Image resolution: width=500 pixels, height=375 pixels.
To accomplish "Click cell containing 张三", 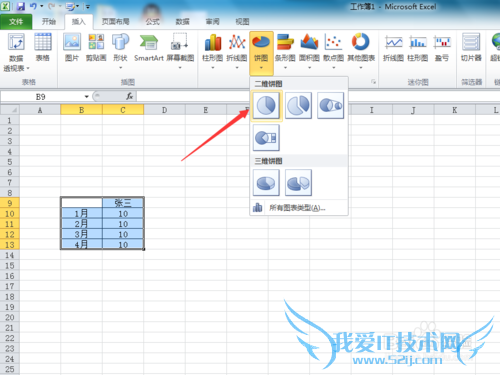I will point(123,203).
